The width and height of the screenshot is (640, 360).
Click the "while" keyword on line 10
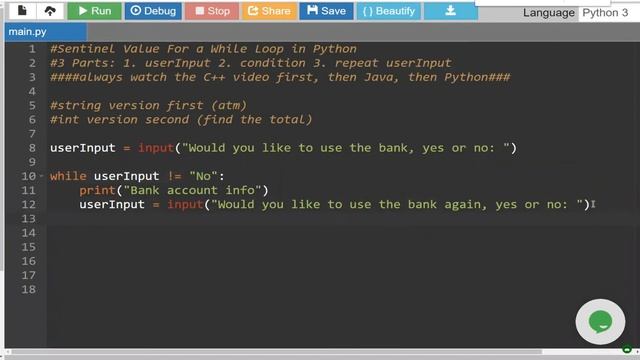tap(68, 176)
